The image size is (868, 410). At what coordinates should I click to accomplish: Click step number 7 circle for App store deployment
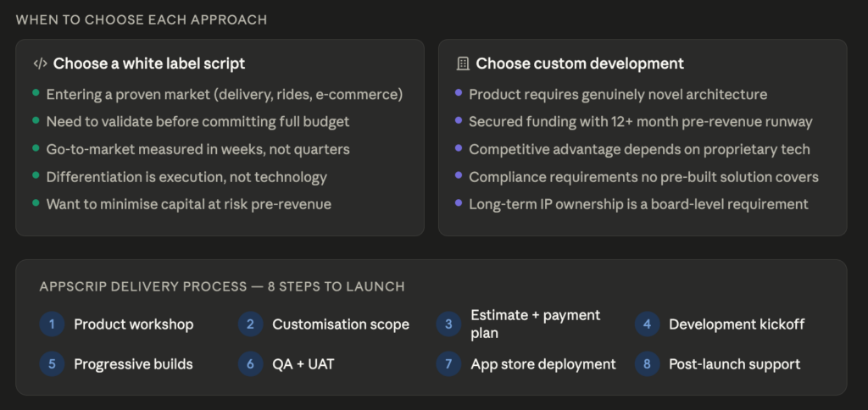pyautogui.click(x=448, y=364)
